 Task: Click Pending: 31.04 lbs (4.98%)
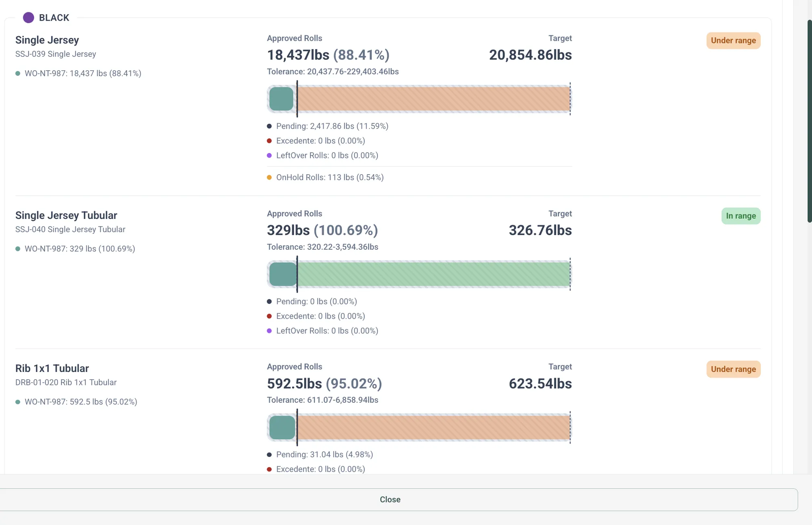(324, 455)
